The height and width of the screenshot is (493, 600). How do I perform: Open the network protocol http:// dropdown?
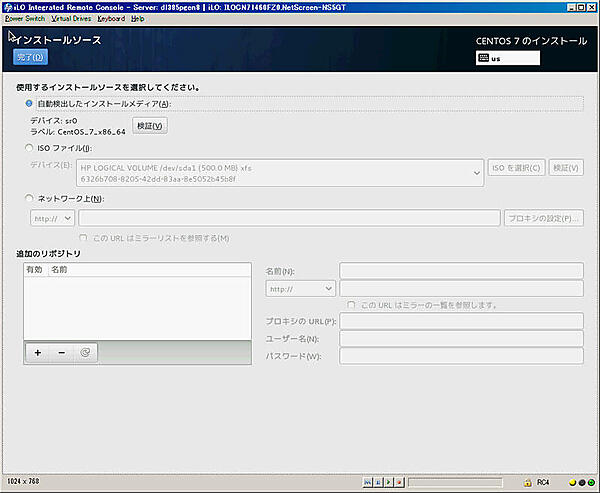(53, 217)
